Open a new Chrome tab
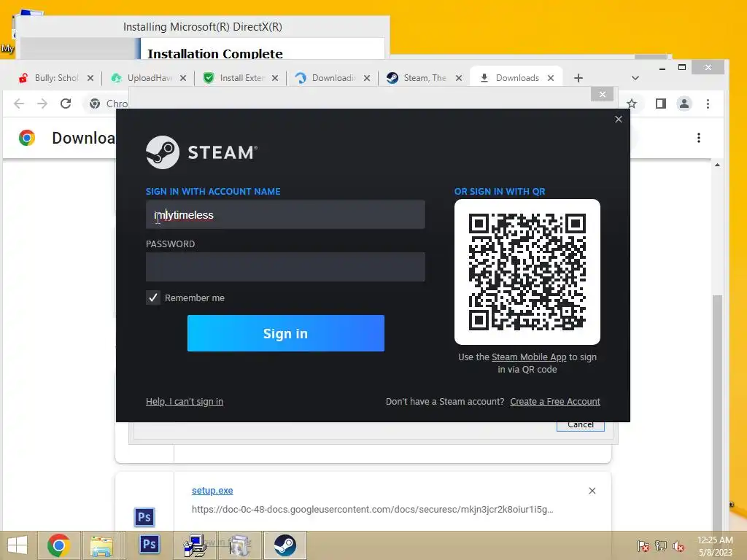 click(x=578, y=78)
